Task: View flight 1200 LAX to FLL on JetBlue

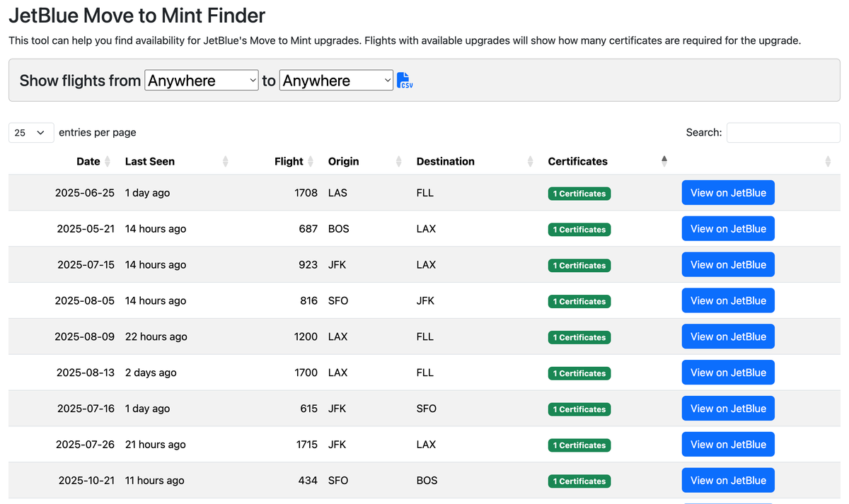Action: click(x=728, y=337)
